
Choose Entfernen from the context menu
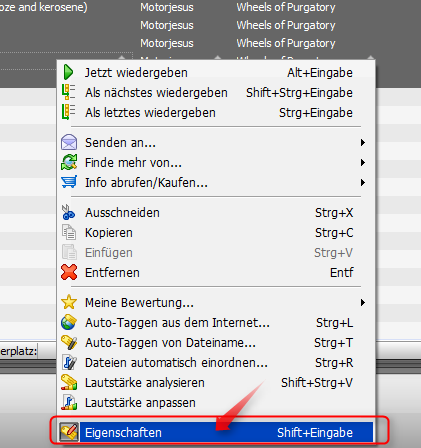coord(216,272)
